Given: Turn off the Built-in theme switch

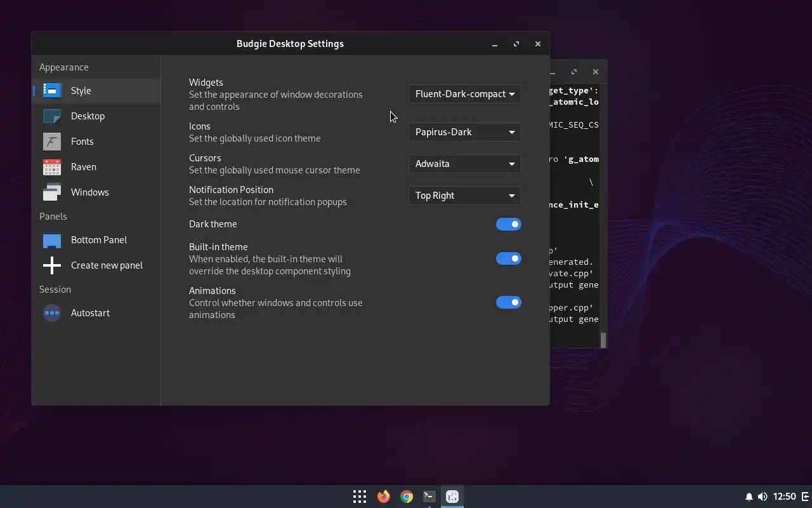Looking at the screenshot, I should point(509,258).
